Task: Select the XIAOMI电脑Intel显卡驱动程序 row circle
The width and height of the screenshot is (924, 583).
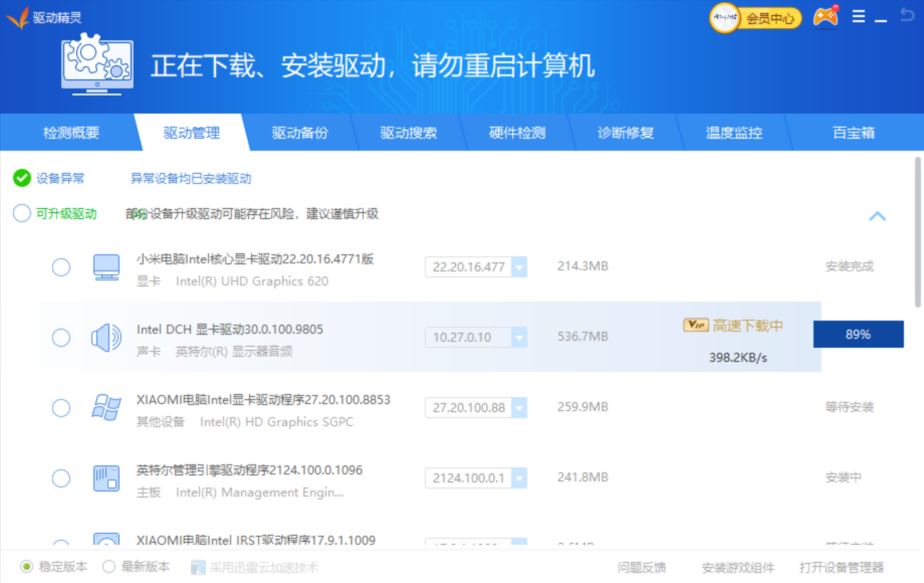Action: [x=61, y=408]
